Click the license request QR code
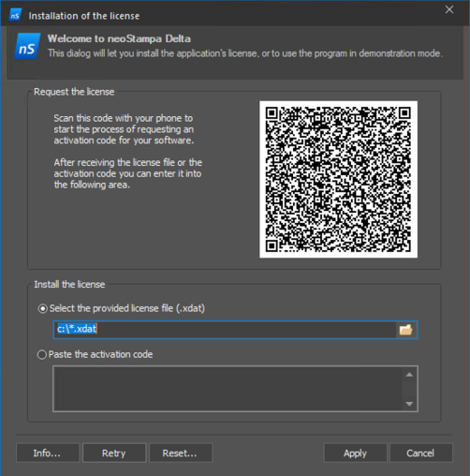 [338, 179]
